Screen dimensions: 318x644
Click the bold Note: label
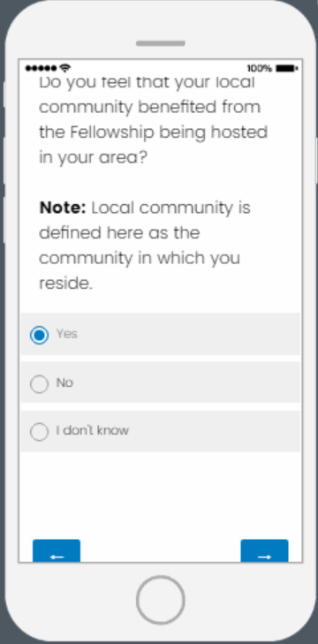63,208
